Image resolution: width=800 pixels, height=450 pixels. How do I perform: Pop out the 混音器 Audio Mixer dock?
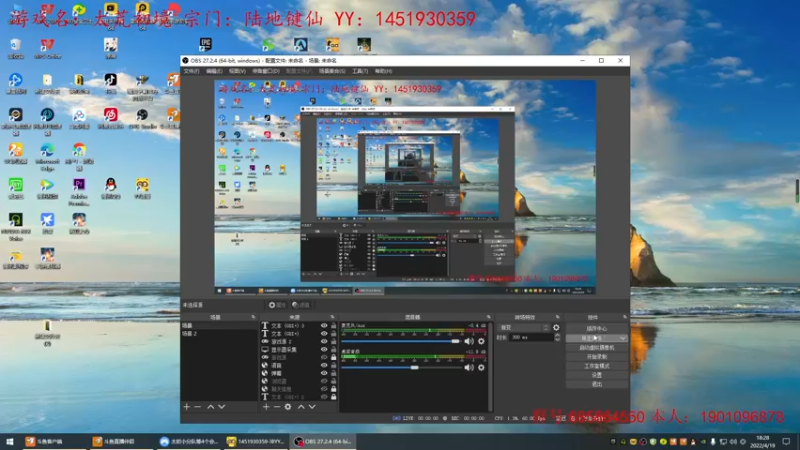(x=488, y=317)
